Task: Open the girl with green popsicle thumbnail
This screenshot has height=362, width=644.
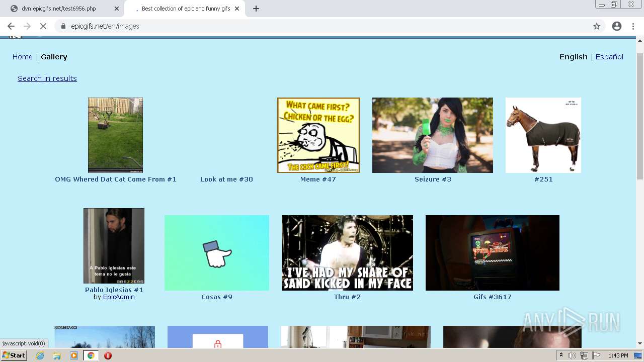Action: 433,135
